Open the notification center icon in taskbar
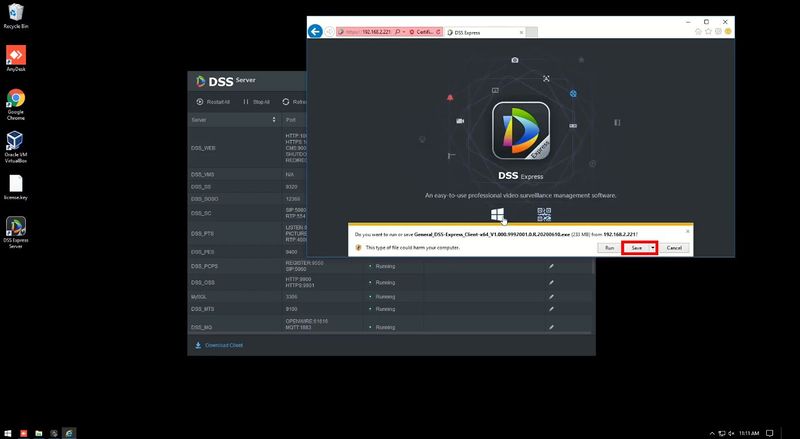The height and width of the screenshot is (439, 800). (770, 433)
